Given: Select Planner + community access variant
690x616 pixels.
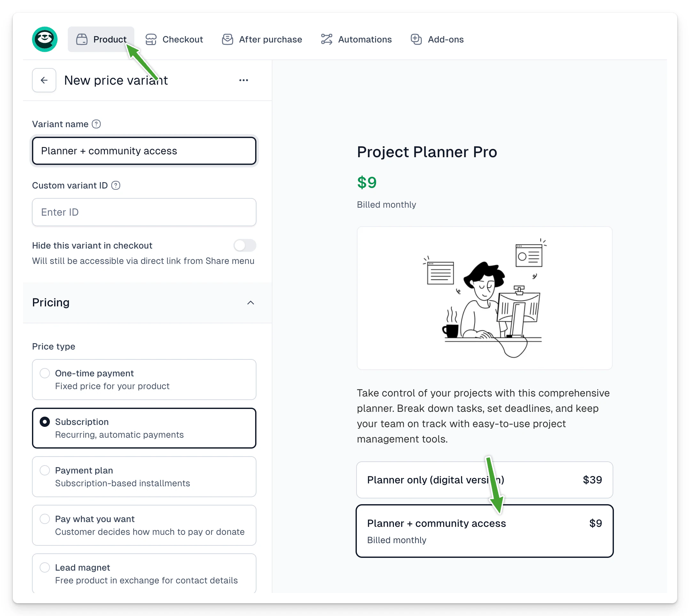Looking at the screenshot, I should click(485, 531).
